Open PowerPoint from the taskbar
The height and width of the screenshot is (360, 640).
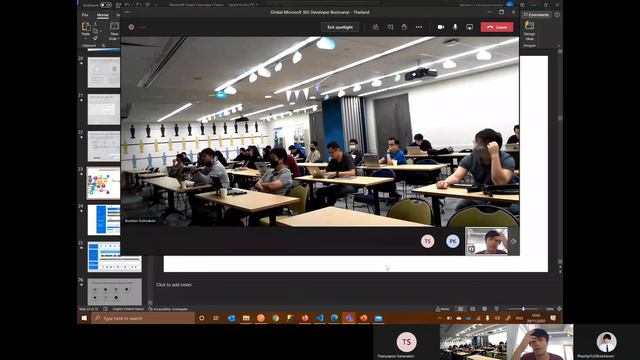point(364,318)
